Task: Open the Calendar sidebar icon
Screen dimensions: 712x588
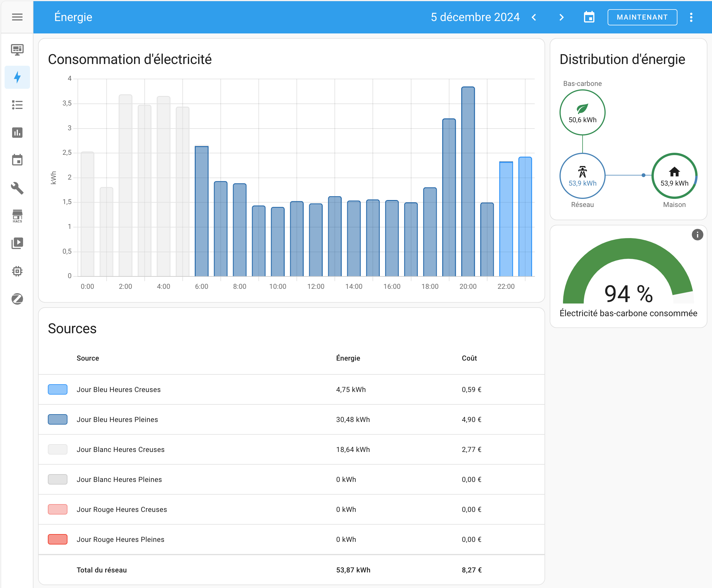Action: coord(17,160)
